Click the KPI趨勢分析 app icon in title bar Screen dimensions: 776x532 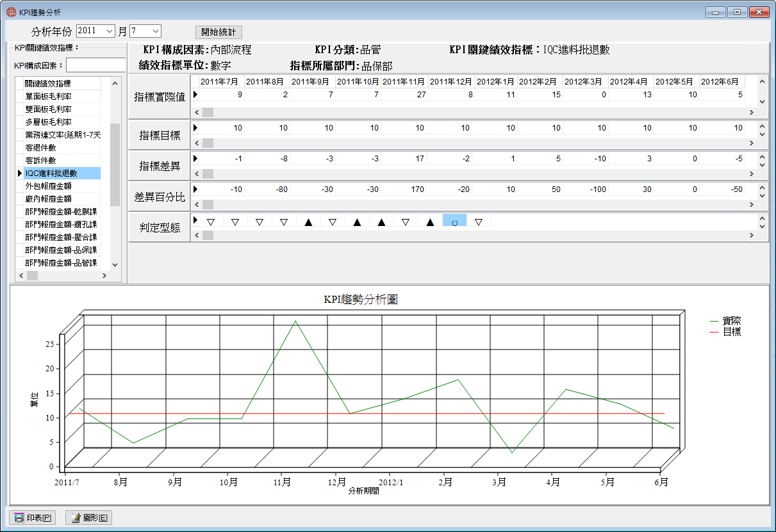coord(11,12)
